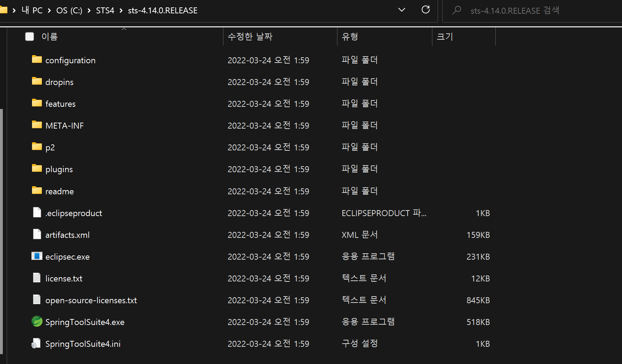622x364 pixels.
Task: Expand the chevron after 내 PC
Action: [x=49, y=11]
